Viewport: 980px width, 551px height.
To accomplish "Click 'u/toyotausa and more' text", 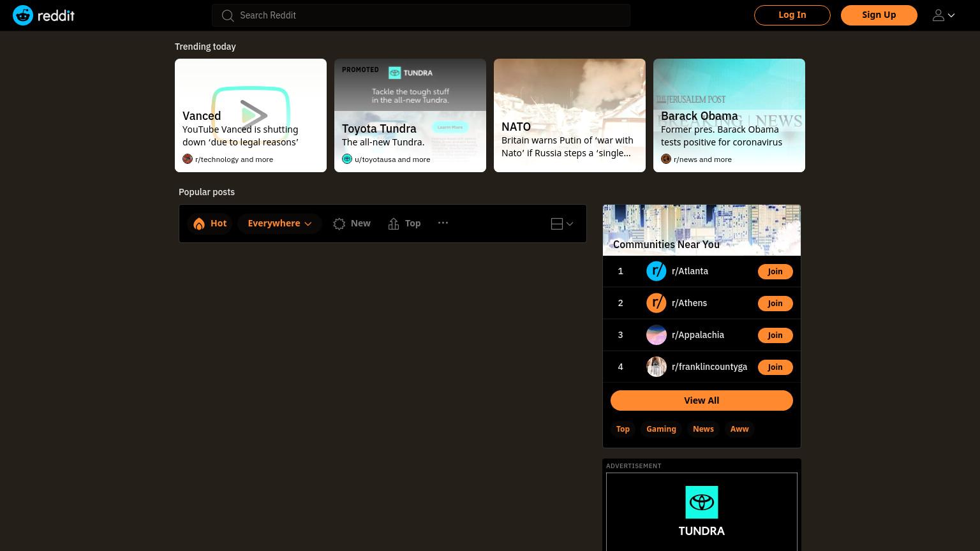I will coord(392,159).
